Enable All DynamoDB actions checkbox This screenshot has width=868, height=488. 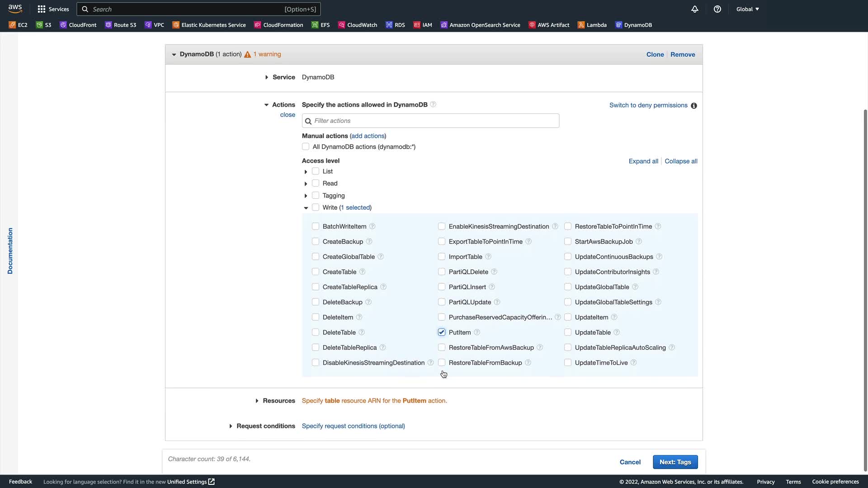point(306,147)
